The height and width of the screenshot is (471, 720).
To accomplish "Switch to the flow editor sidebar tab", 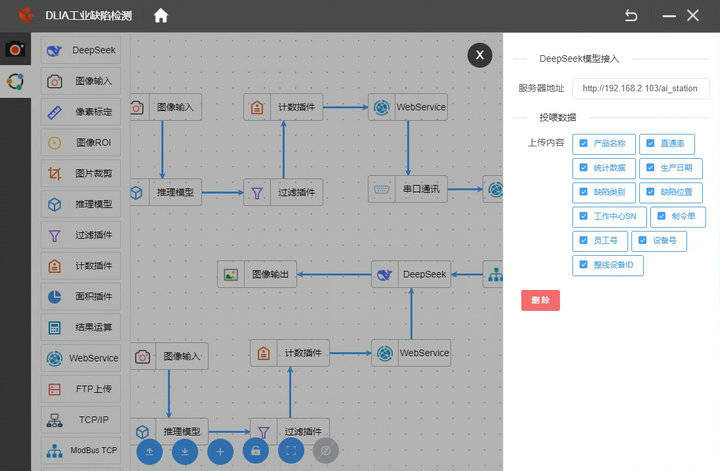I will 15,81.
